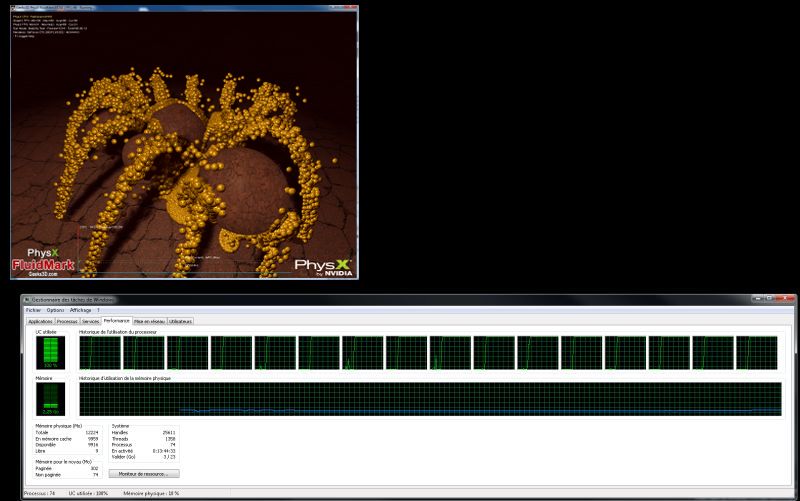The height and width of the screenshot is (501, 800).
Task: Click the FluidMark 3D render viewport
Action: (184, 145)
